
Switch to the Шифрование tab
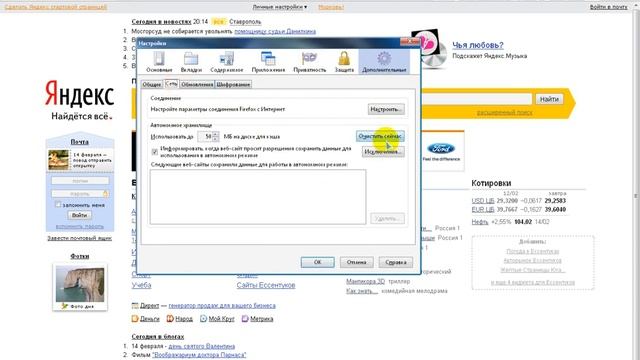pos(233,84)
